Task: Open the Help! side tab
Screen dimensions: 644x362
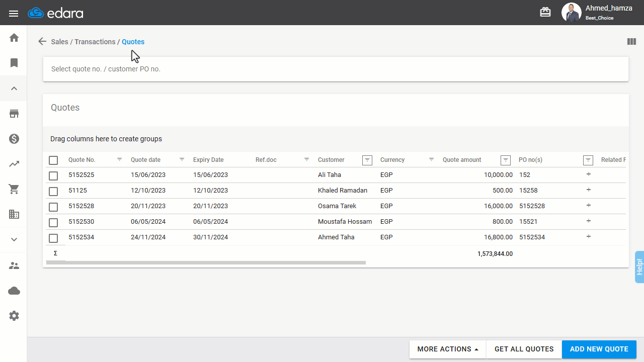Action: click(639, 267)
